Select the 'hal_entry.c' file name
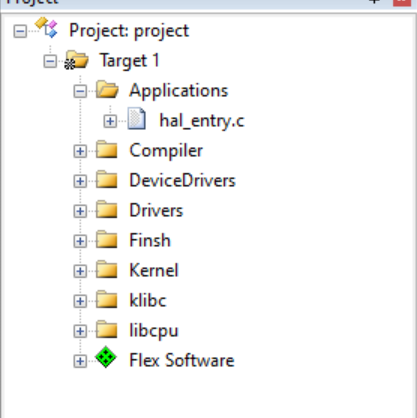Viewport: 417px width, 418px height. [x=202, y=121]
